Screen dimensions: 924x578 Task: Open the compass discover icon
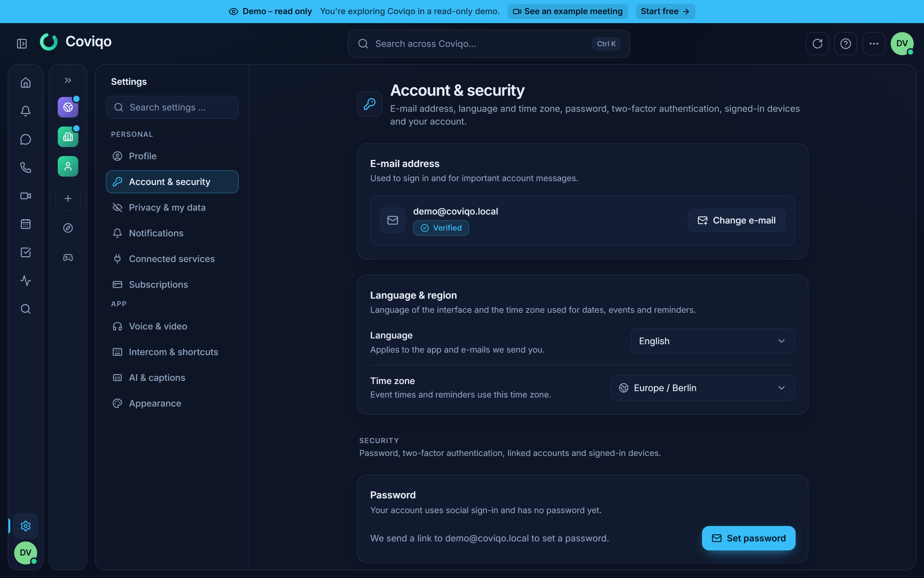(68, 228)
